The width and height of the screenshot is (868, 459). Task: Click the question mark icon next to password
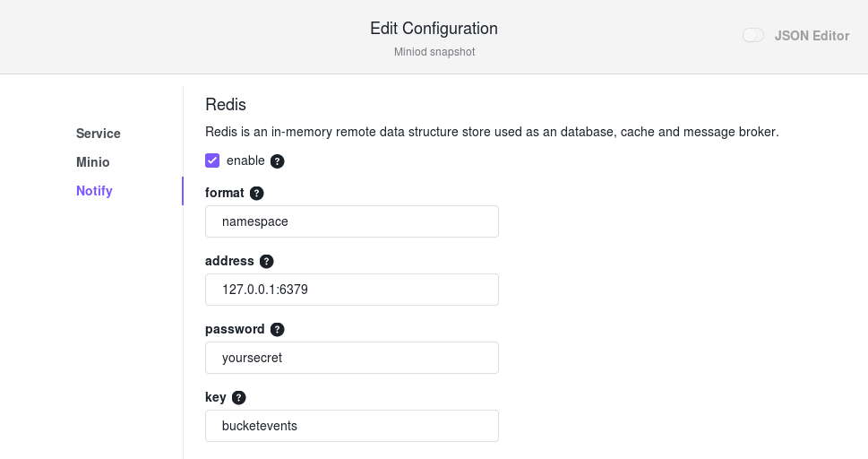(278, 330)
